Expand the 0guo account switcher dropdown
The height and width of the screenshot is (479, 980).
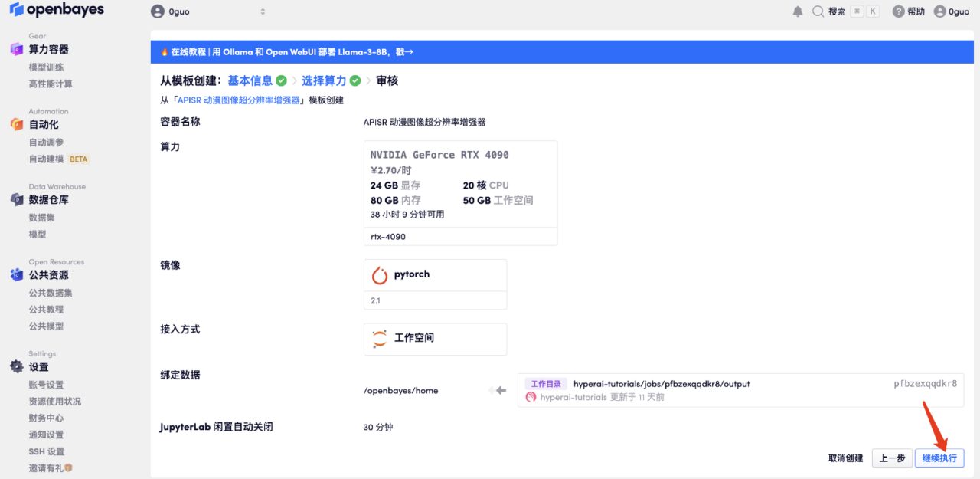point(208,11)
